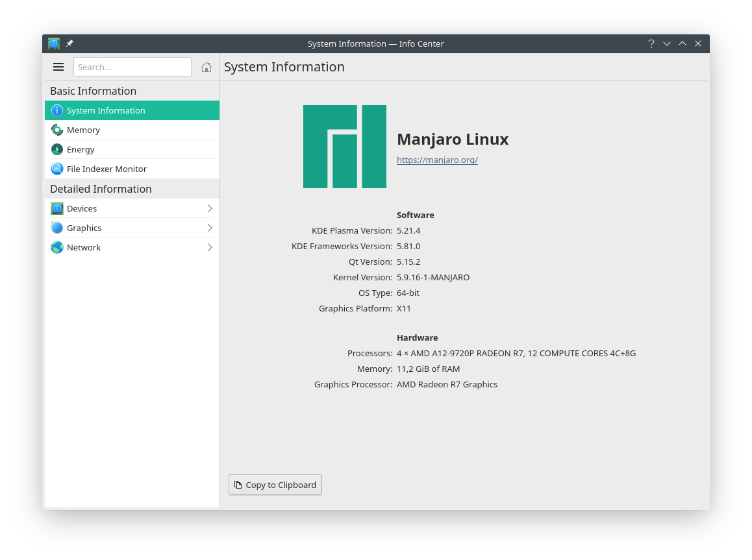Click the Hardware section heading
This screenshot has height=560, width=752.
418,337
